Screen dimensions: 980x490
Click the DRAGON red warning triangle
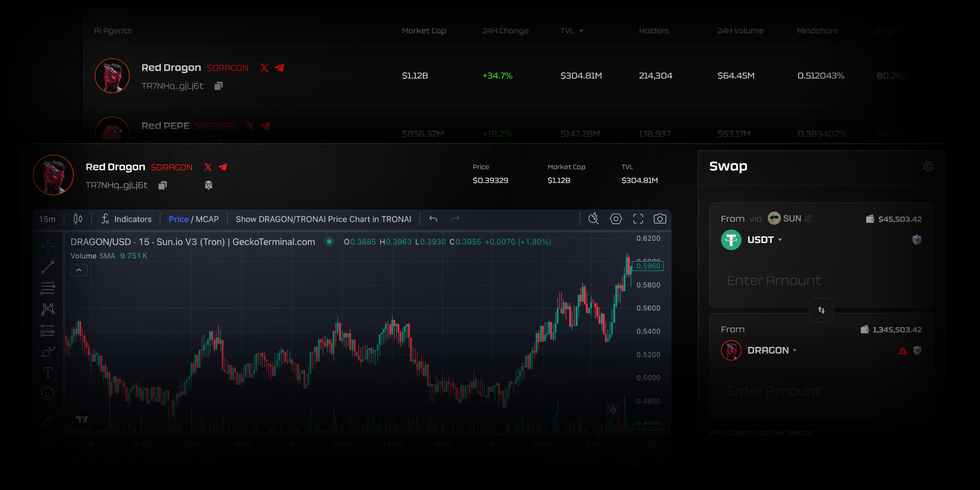click(x=903, y=350)
